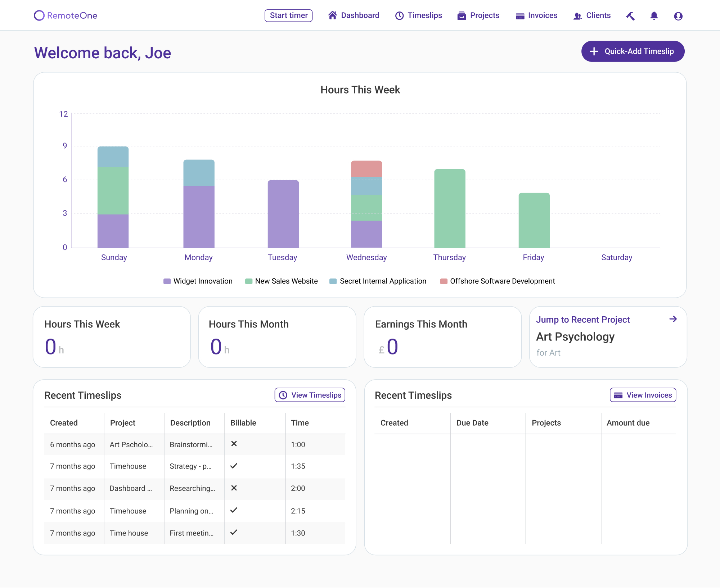The height and width of the screenshot is (588, 720).
Task: Click the Thursday green bar
Action: 450,209
